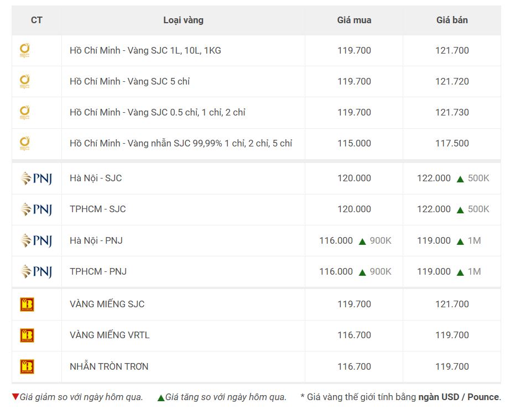Image resolution: width=510 pixels, height=420 pixels.
Task: Click buy price 115.000 for Vàng nhẫn SJC
Action: click(354, 143)
